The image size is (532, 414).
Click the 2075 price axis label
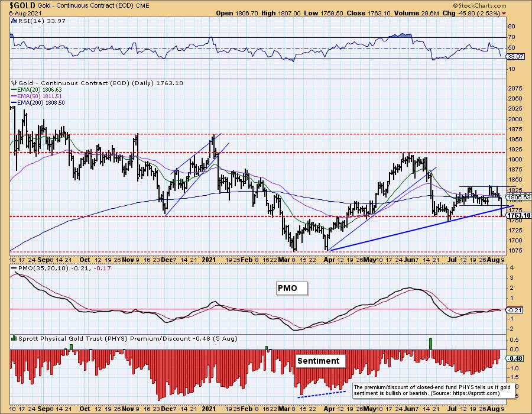point(515,88)
